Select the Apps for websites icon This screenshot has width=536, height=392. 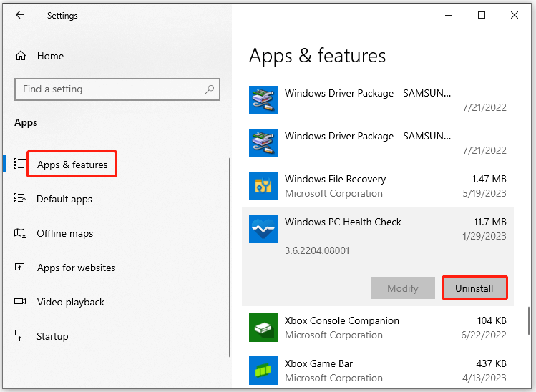click(19, 267)
